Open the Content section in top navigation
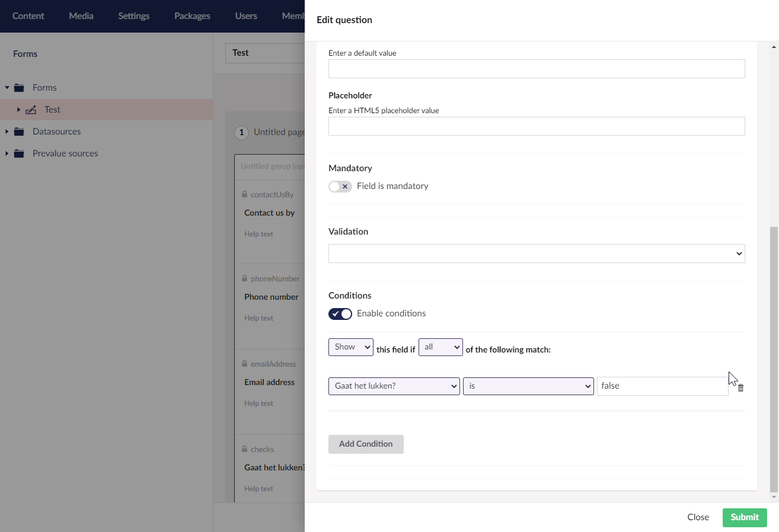The width and height of the screenshot is (779, 532). click(28, 16)
